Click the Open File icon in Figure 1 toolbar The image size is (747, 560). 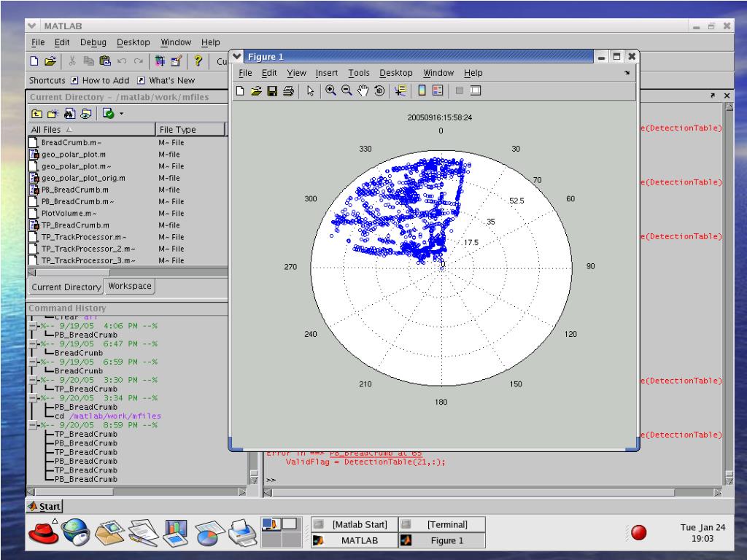256,90
